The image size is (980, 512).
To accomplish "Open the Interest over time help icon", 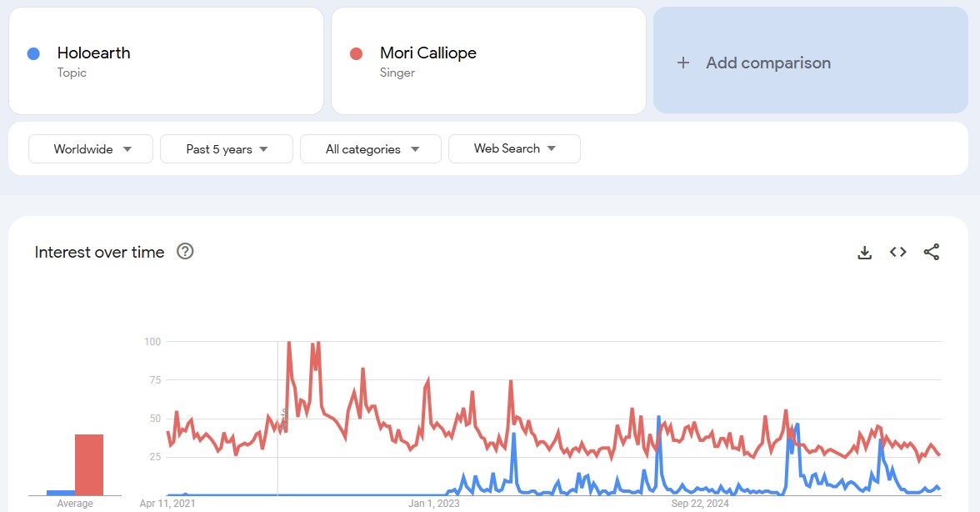I will point(185,252).
